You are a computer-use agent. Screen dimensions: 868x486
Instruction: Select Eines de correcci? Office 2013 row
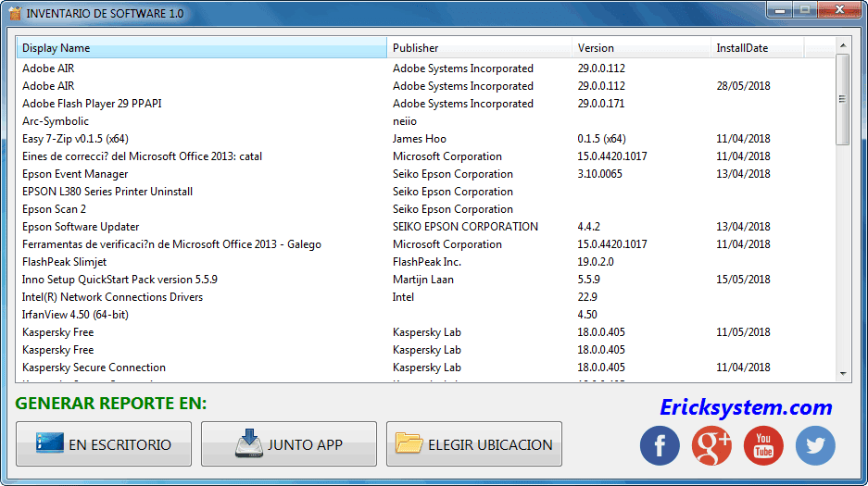pos(425,156)
